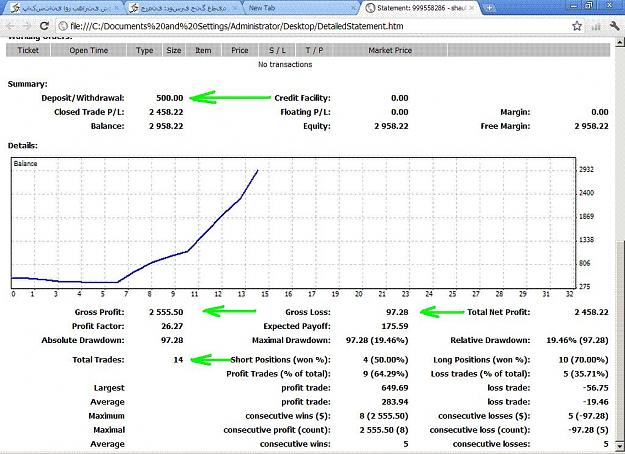The image size is (625, 454).
Task: Click the Credit Facility: label
Action: point(302,98)
